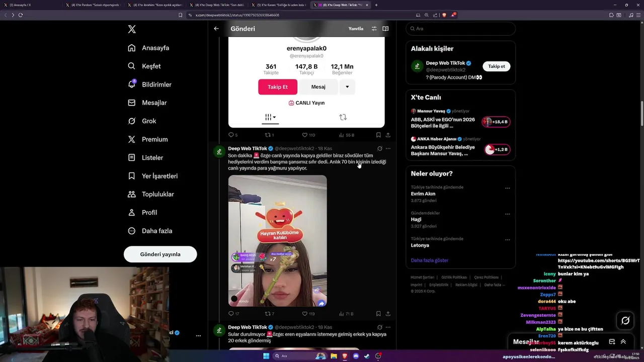Open Keşfet from the sidebar
Viewport: 644px width, 362px height.
click(144, 66)
